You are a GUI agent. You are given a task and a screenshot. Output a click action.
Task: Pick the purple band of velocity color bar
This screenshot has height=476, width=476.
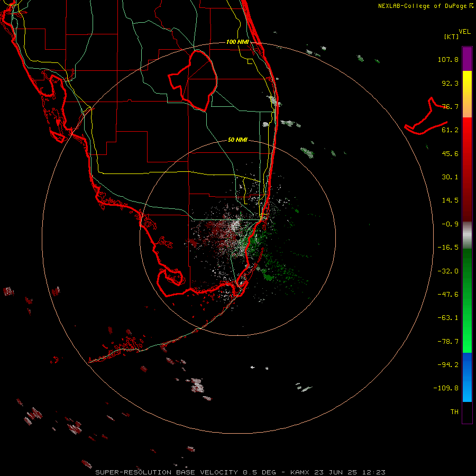pos(467,59)
